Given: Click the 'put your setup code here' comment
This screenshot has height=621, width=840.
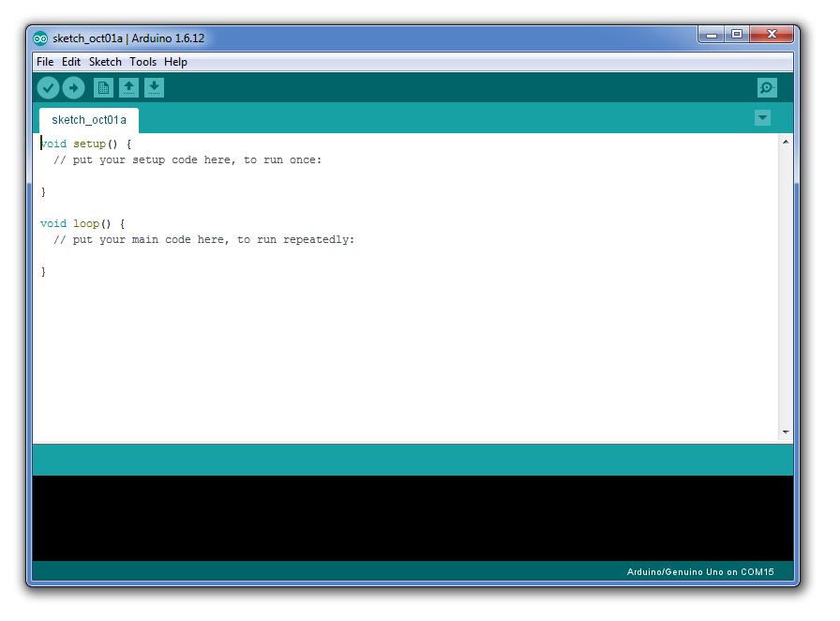Looking at the screenshot, I should point(187,160).
